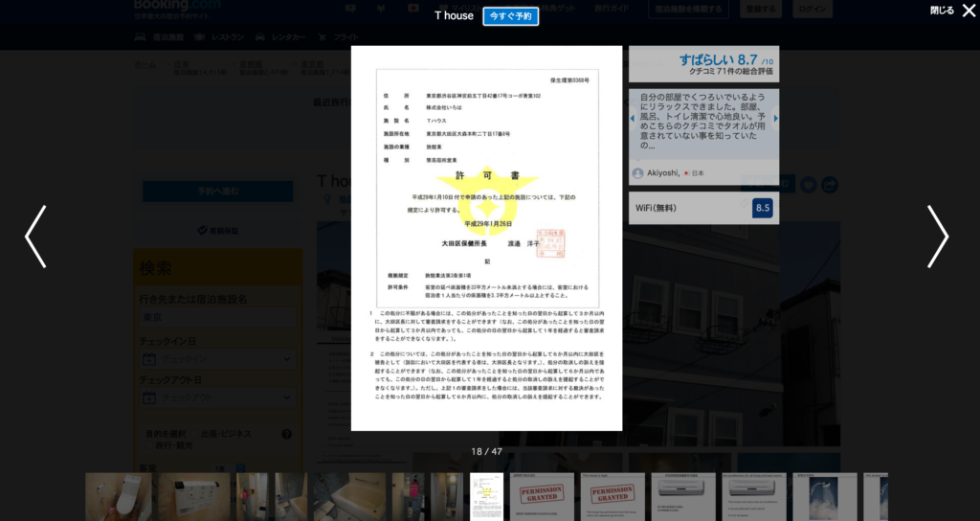Go to the previous photo with left arrow

click(35, 237)
